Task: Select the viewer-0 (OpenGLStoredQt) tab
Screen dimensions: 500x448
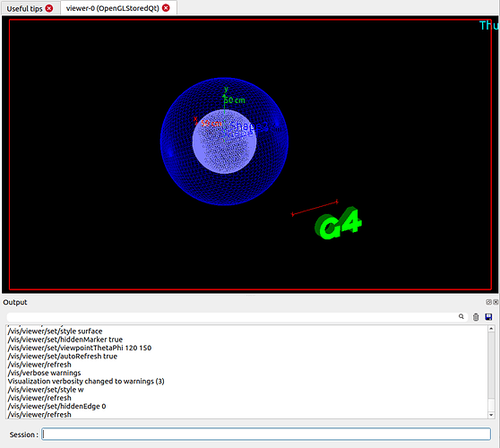Action: pyautogui.click(x=113, y=8)
